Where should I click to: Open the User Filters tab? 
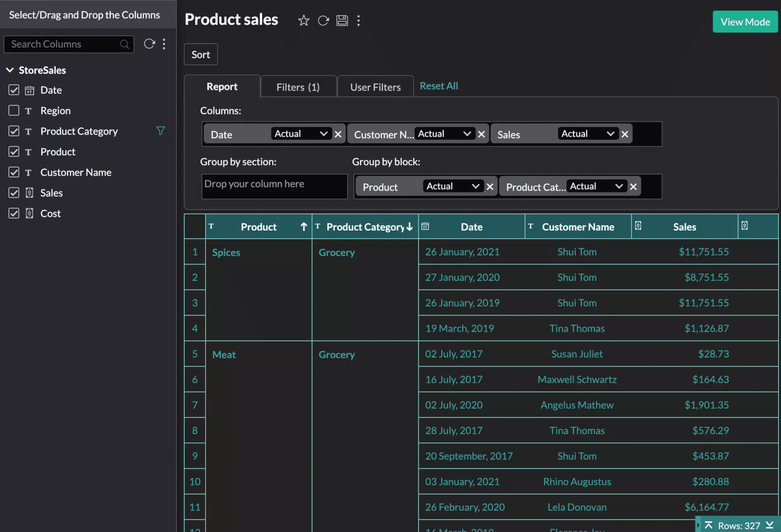coord(375,87)
